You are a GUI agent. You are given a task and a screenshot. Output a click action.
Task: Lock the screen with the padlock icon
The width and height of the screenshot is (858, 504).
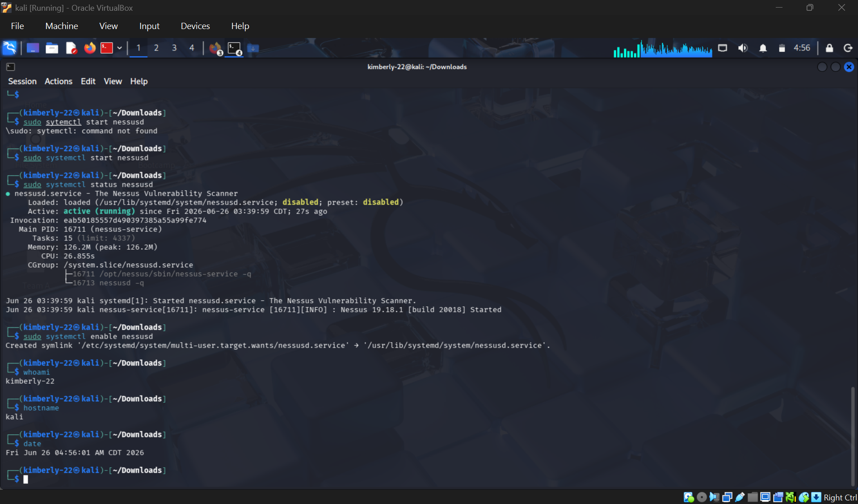coord(829,48)
